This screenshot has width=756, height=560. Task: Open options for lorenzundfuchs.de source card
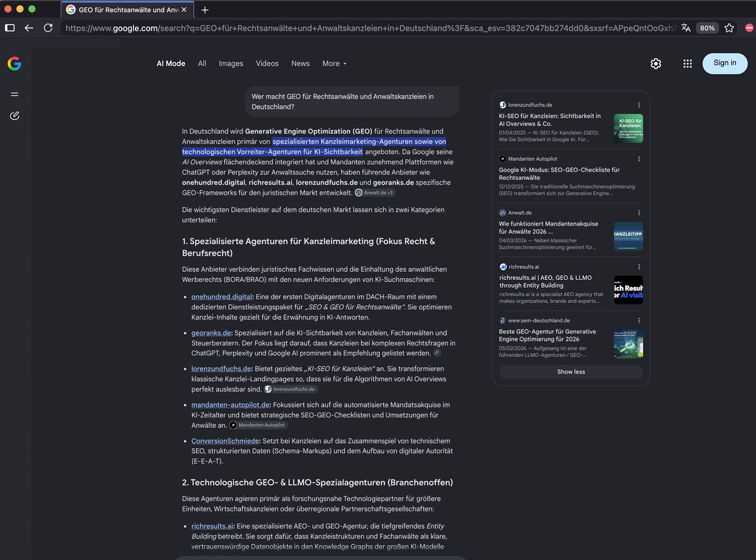pos(639,105)
